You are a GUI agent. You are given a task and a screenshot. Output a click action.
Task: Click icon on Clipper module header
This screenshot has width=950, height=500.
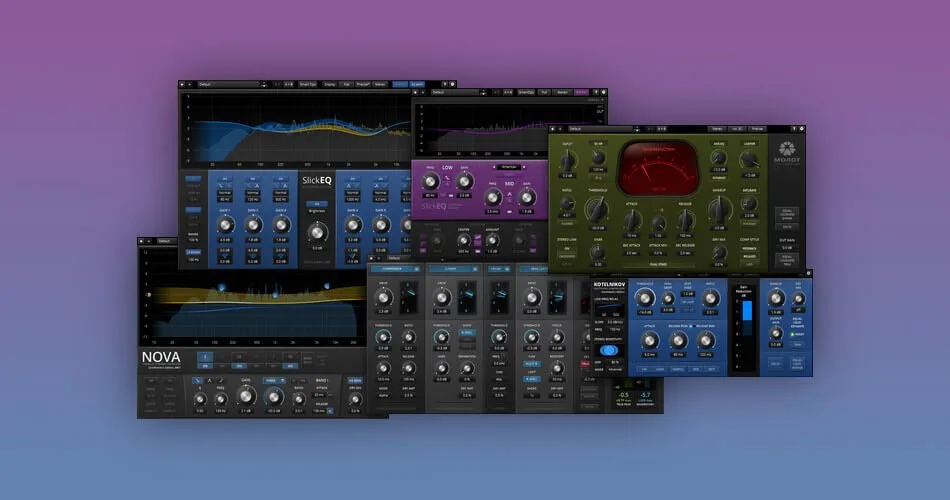pyautogui.click(x=474, y=268)
